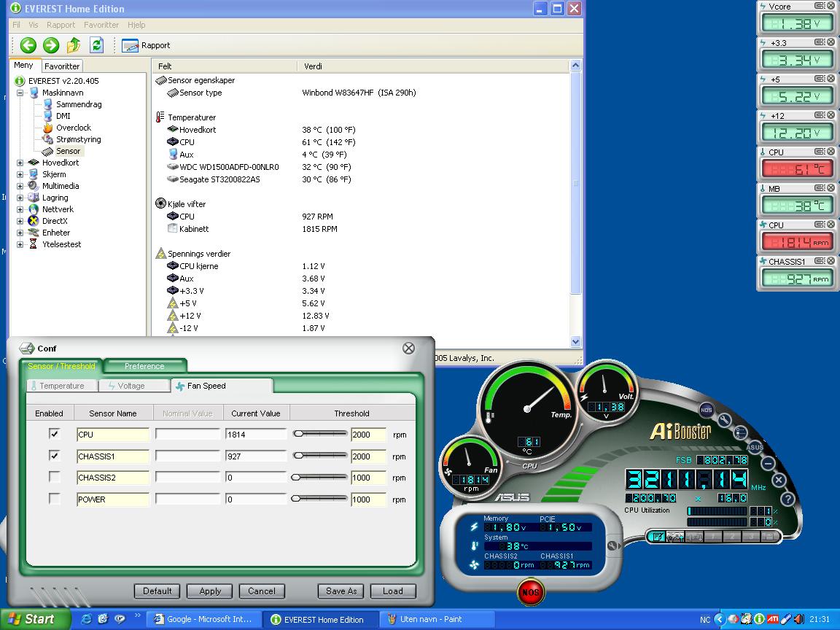This screenshot has width=840, height=630.
Task: Click the Apply button in Conf dialog
Action: [210, 591]
